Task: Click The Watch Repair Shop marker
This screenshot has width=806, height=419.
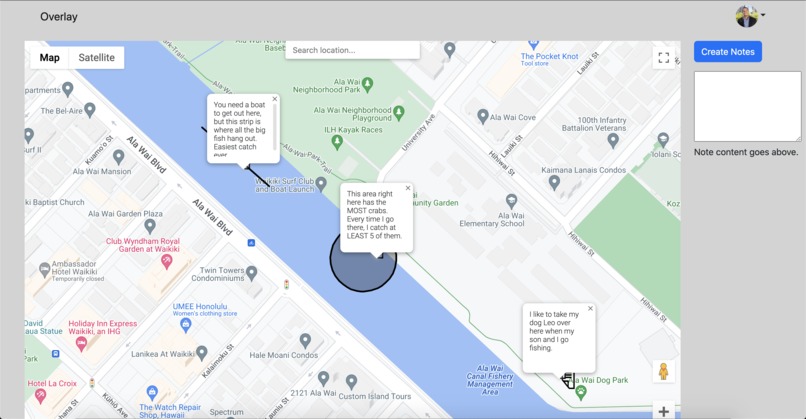Action: click(x=152, y=393)
